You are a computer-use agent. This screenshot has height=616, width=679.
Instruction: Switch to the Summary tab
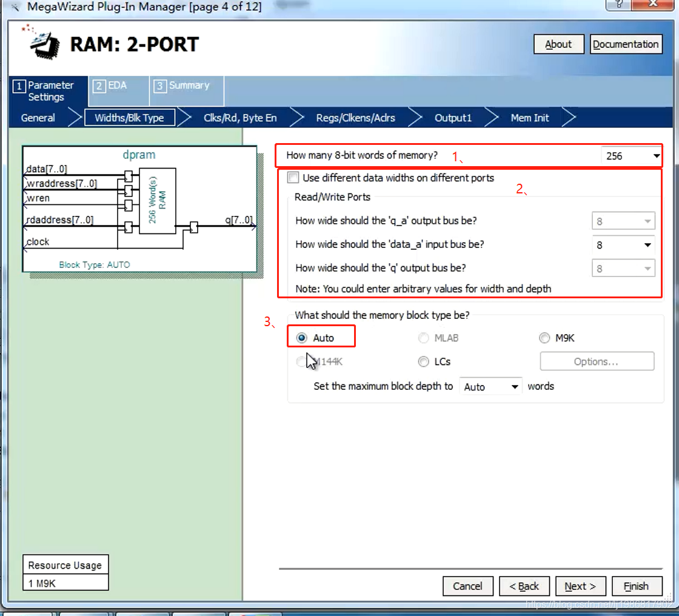tap(187, 90)
